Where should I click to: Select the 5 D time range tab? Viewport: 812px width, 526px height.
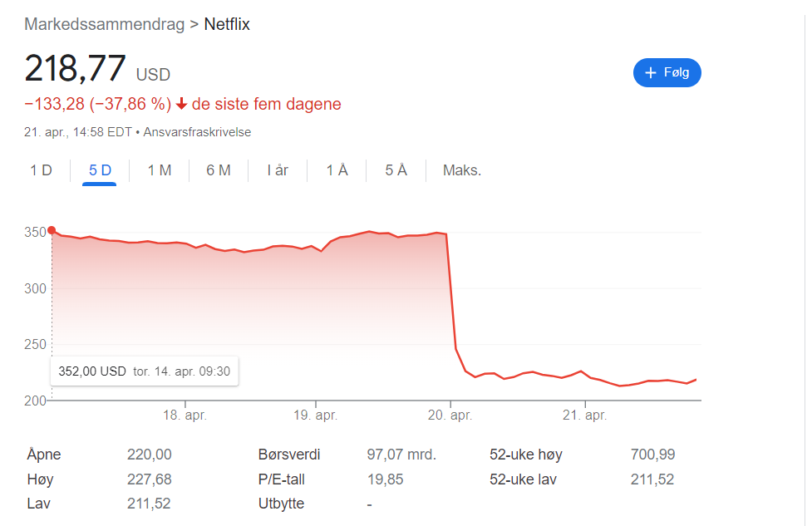click(x=100, y=170)
